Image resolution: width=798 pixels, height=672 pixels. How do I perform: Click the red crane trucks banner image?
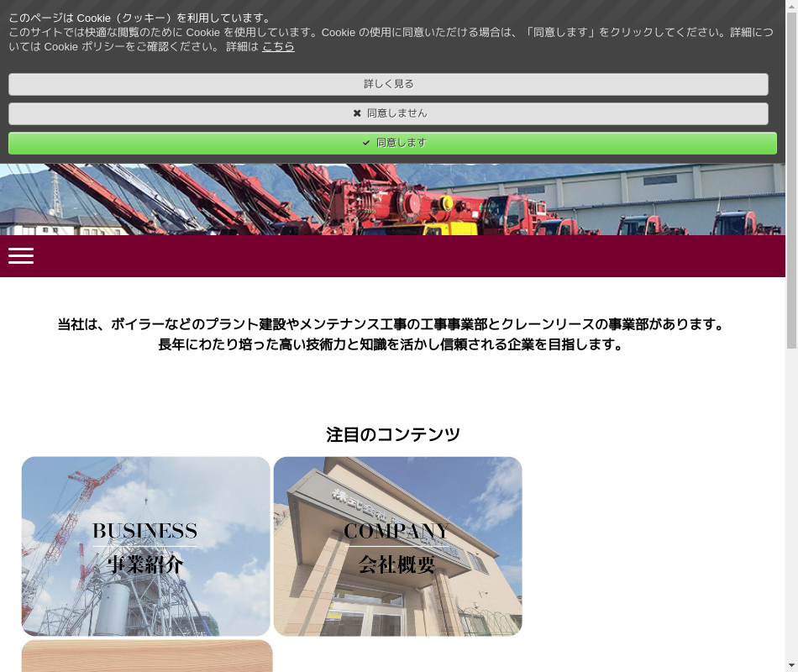(x=392, y=200)
